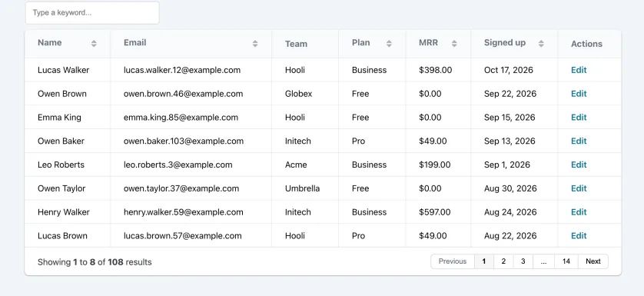Viewport: 644px width, 296px height.
Task: Click the Aug 24, 2026 date
Action: pyautogui.click(x=510, y=212)
